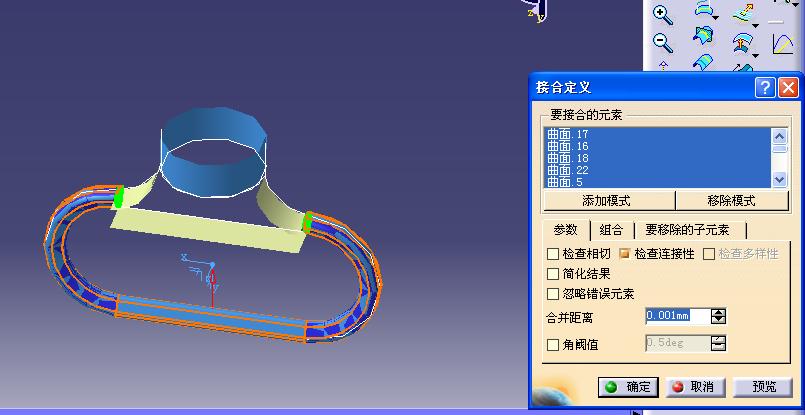Image resolution: width=805 pixels, height=415 pixels.
Task: Select 曲面.5 in the elements list
Action: coord(658,182)
